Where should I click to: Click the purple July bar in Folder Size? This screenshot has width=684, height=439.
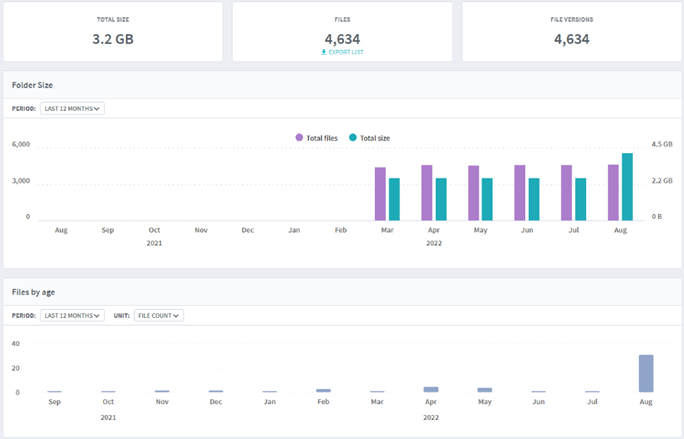[x=566, y=193]
